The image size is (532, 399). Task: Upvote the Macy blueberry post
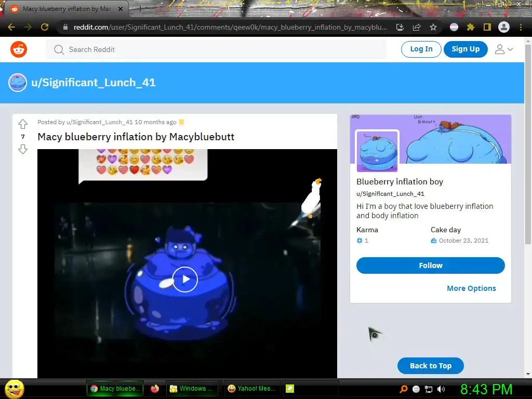pyautogui.click(x=23, y=124)
